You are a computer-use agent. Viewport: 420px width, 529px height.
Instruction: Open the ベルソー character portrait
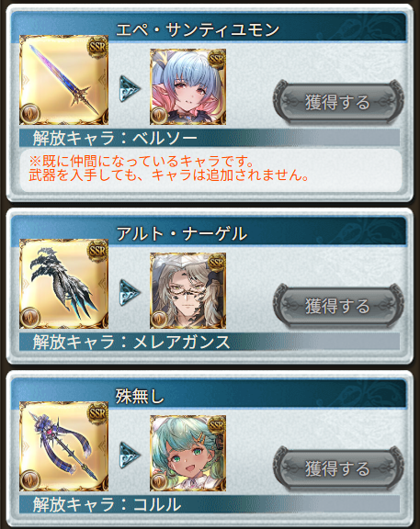tap(187, 86)
